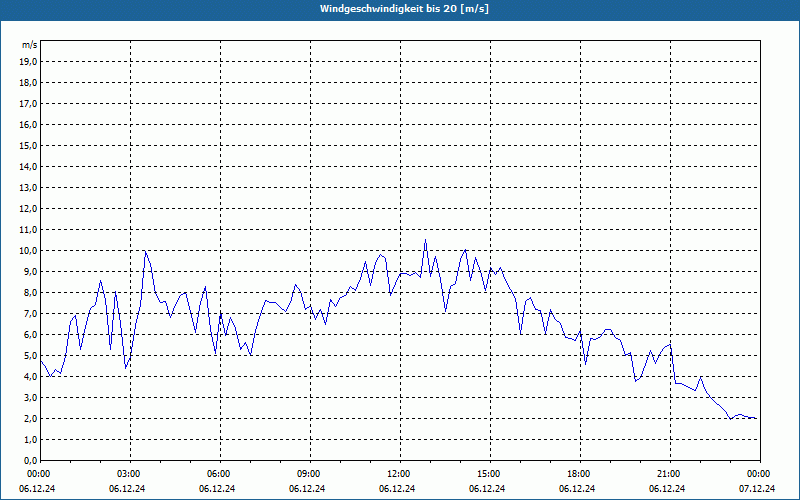Click the "21:00" time label

[x=668, y=474]
